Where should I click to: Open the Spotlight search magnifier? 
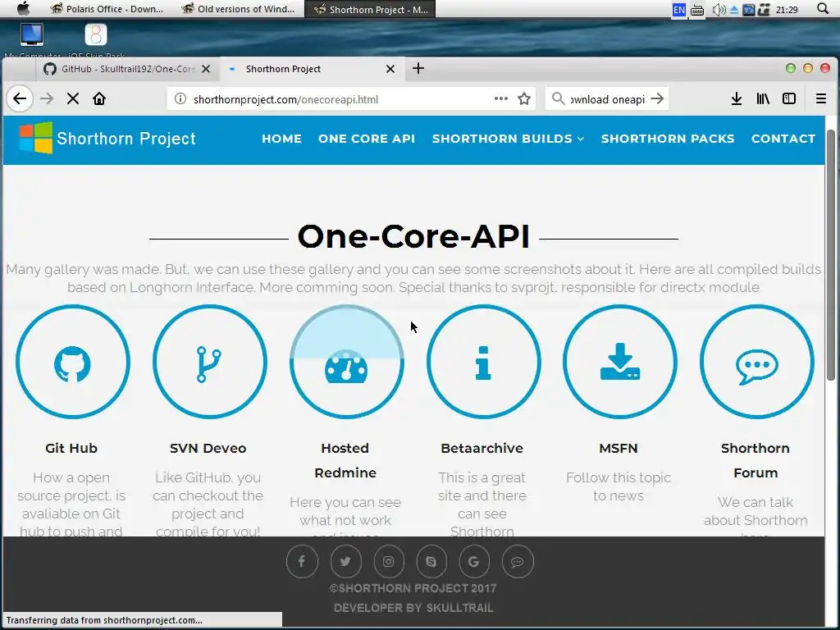coord(823,8)
